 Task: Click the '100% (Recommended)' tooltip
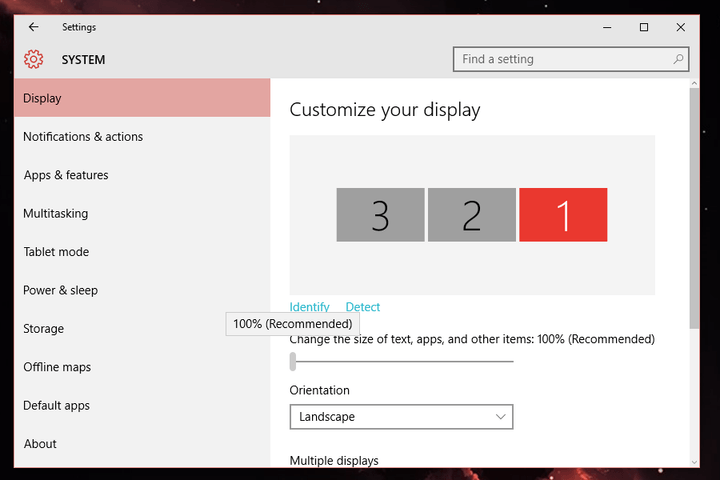click(x=292, y=324)
